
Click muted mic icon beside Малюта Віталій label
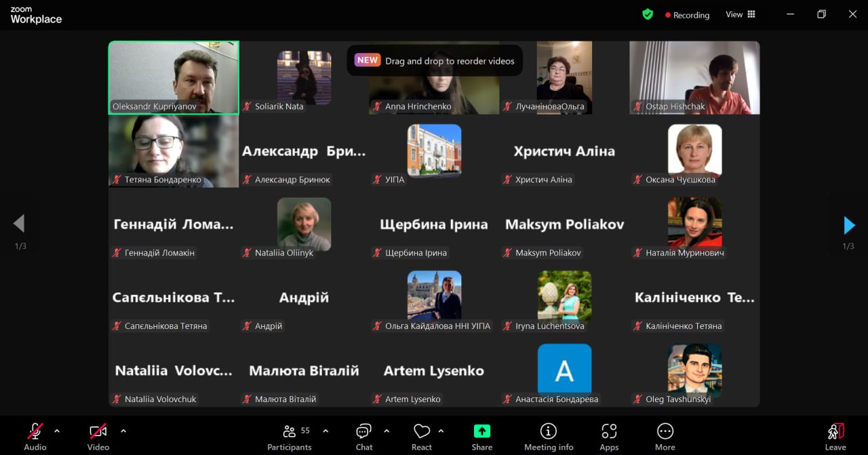tap(248, 399)
